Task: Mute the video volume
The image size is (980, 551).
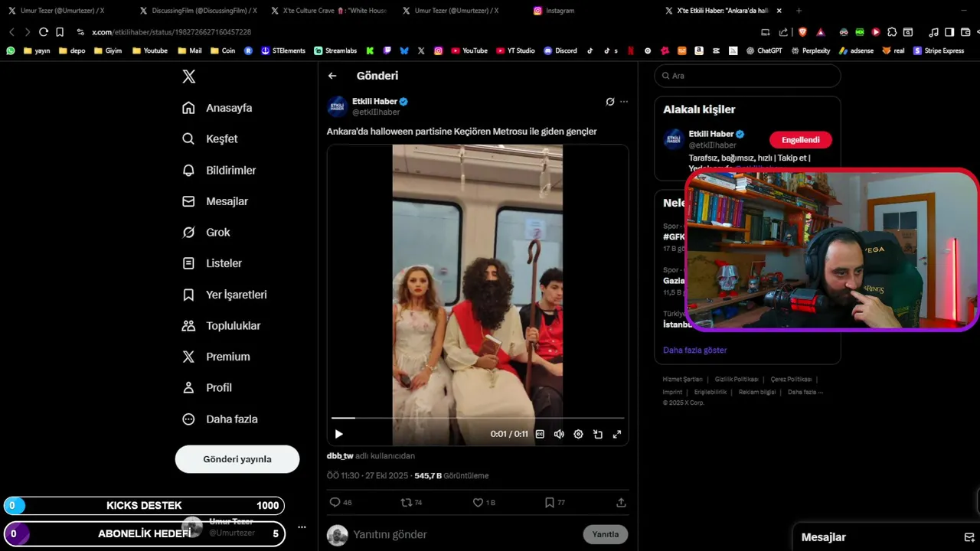Action: pos(559,434)
